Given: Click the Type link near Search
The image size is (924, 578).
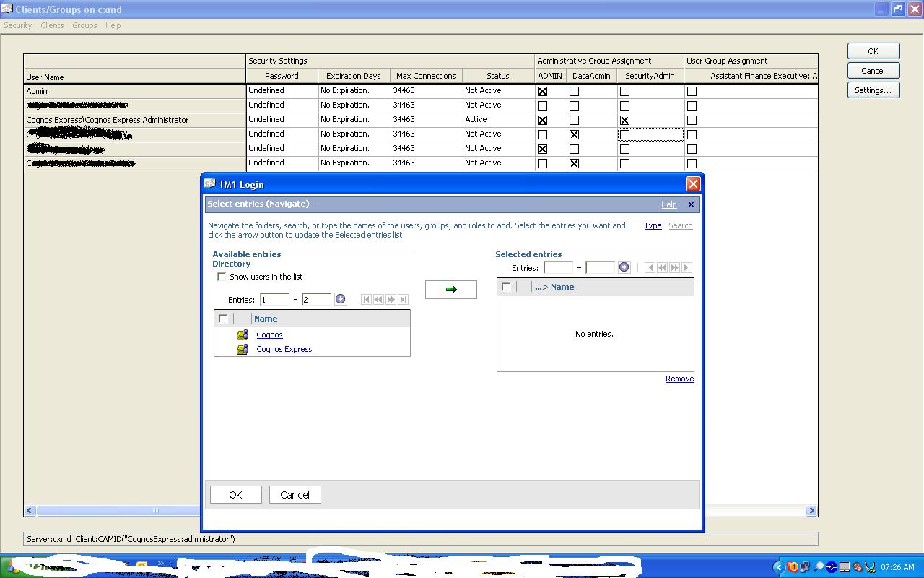Looking at the screenshot, I should pos(653,225).
